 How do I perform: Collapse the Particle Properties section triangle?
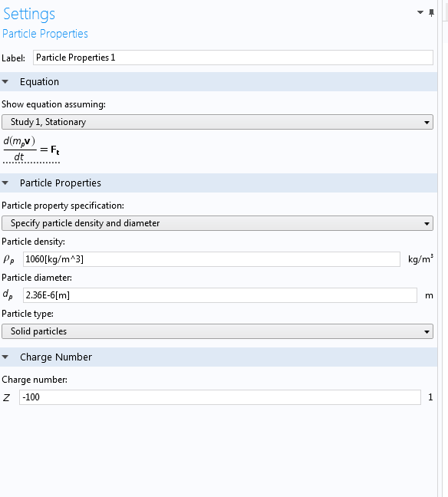tap(5, 183)
